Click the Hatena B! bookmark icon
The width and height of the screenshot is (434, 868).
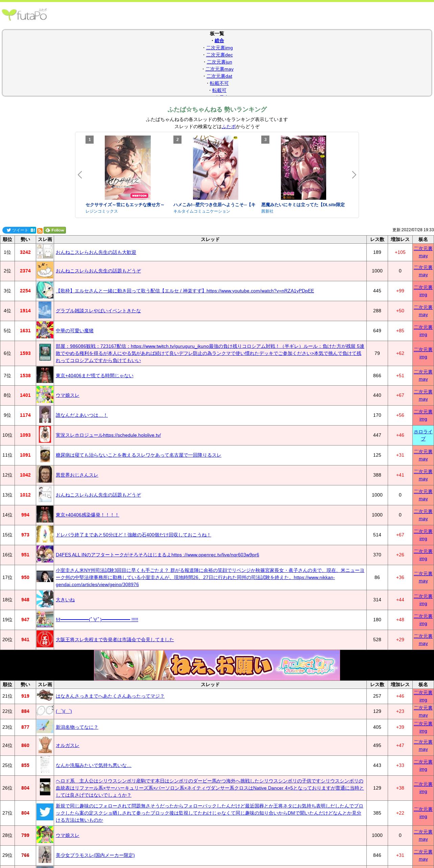point(33,230)
